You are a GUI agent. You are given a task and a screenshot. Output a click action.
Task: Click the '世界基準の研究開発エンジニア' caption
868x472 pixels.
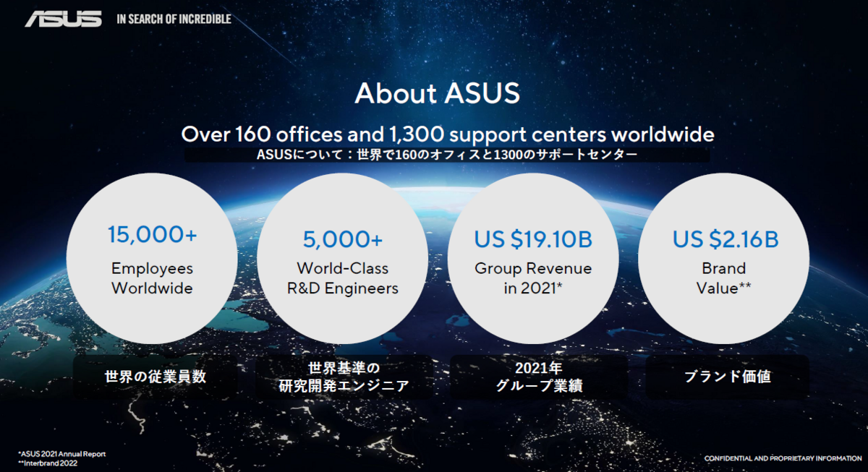tap(344, 377)
